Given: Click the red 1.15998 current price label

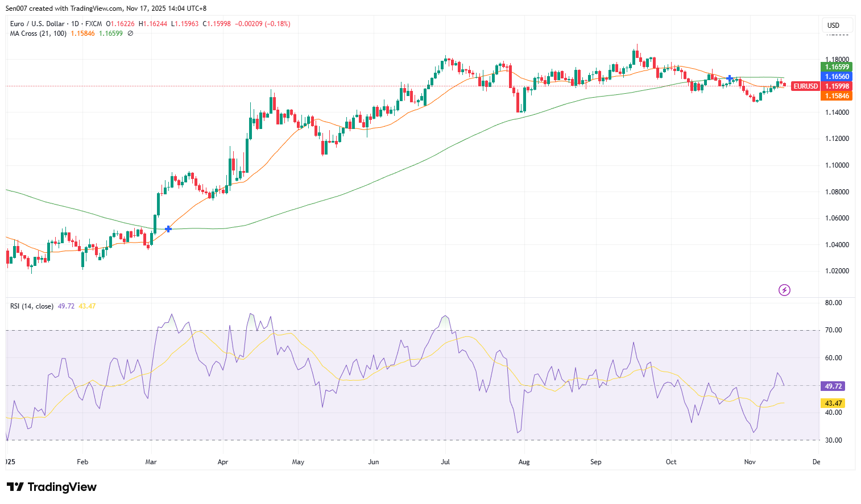Looking at the screenshot, I should click(x=837, y=86).
